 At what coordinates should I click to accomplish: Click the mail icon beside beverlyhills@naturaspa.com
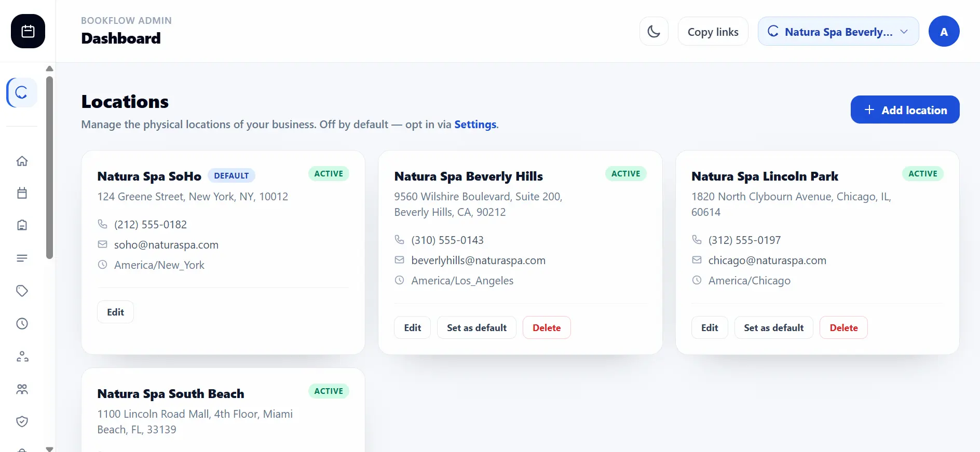[x=399, y=260]
